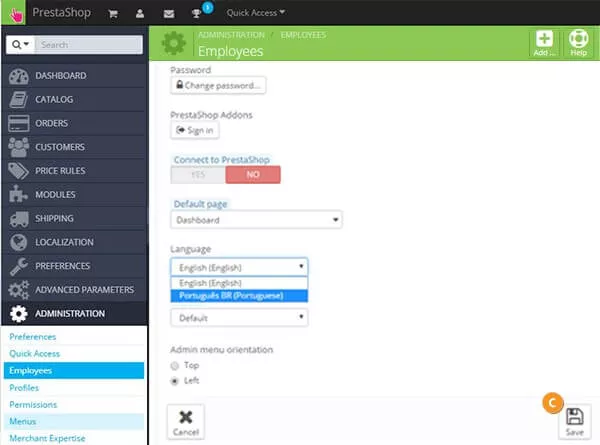Image resolution: width=600 pixels, height=445 pixels.
Task: Open the MODULES menu item
Action: (74, 194)
